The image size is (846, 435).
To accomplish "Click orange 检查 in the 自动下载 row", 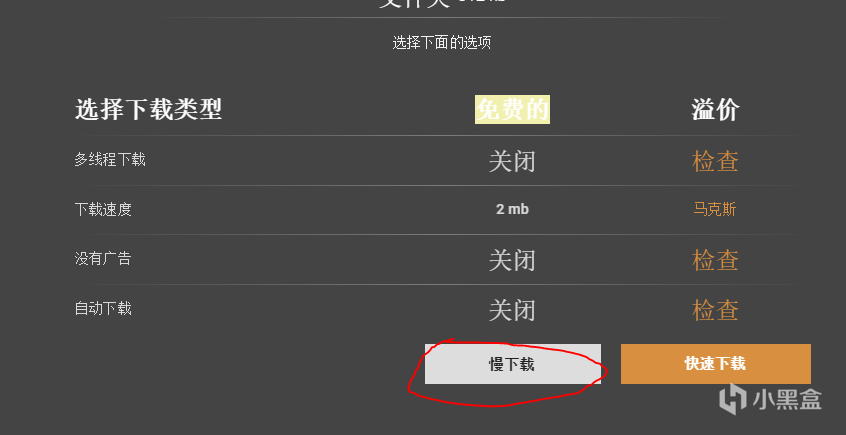I will coord(715,310).
